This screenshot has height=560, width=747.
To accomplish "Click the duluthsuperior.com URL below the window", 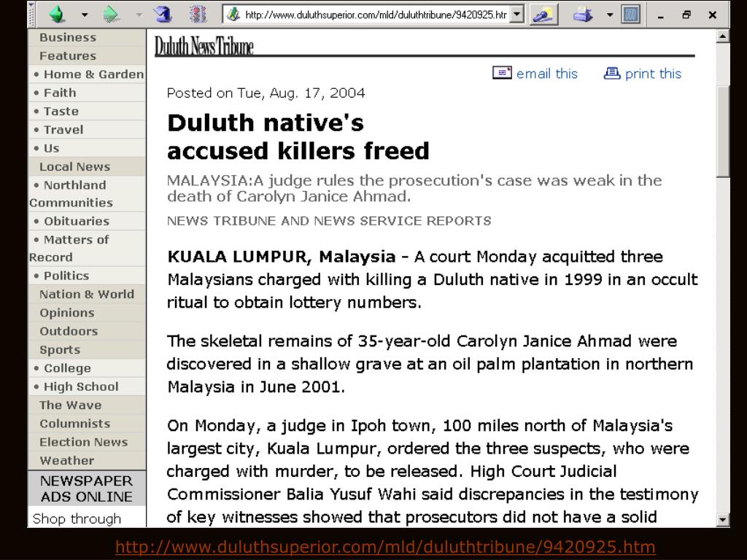I will 385,547.
